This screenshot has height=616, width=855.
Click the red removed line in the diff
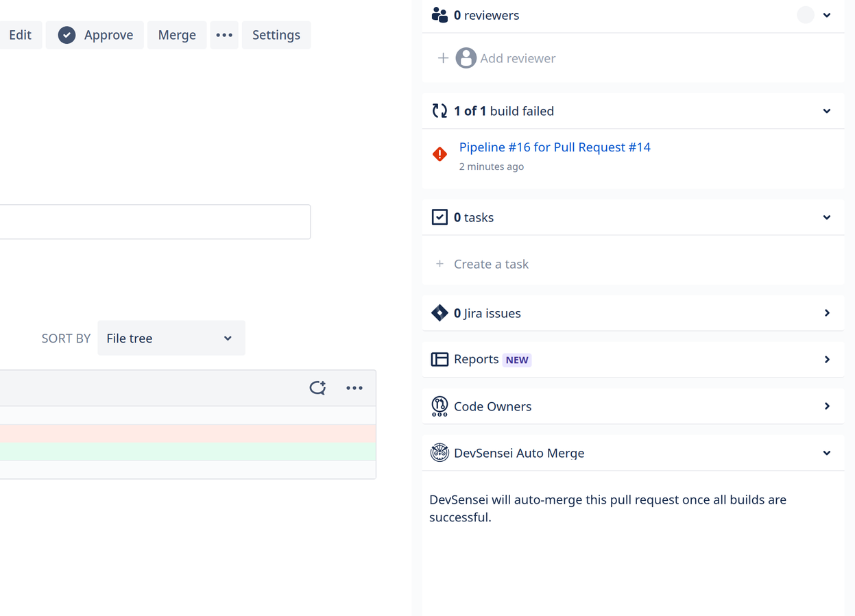[188, 433]
